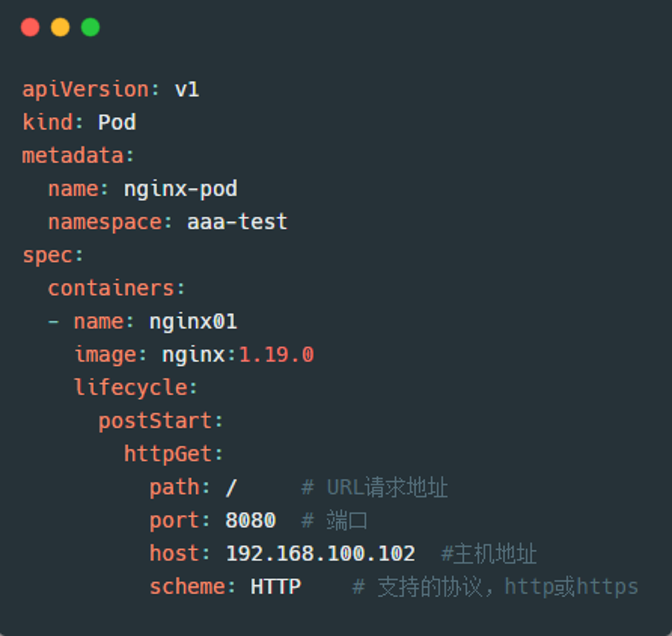The width and height of the screenshot is (672, 636).
Task: Click the yellow minimize dot
Action: point(60,27)
